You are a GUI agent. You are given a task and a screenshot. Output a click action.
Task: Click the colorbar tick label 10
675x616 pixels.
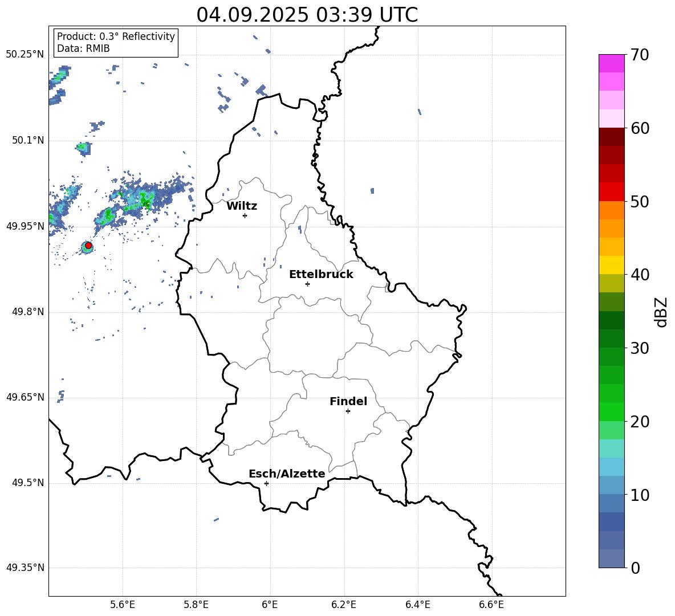(640, 495)
